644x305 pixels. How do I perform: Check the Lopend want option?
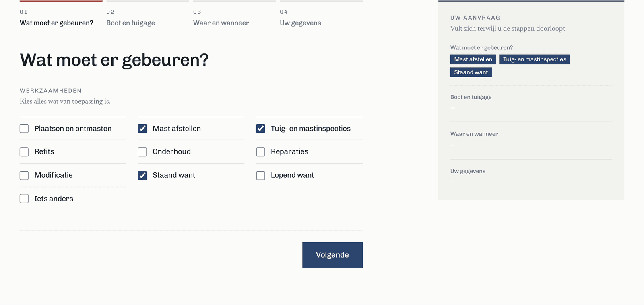(x=261, y=176)
